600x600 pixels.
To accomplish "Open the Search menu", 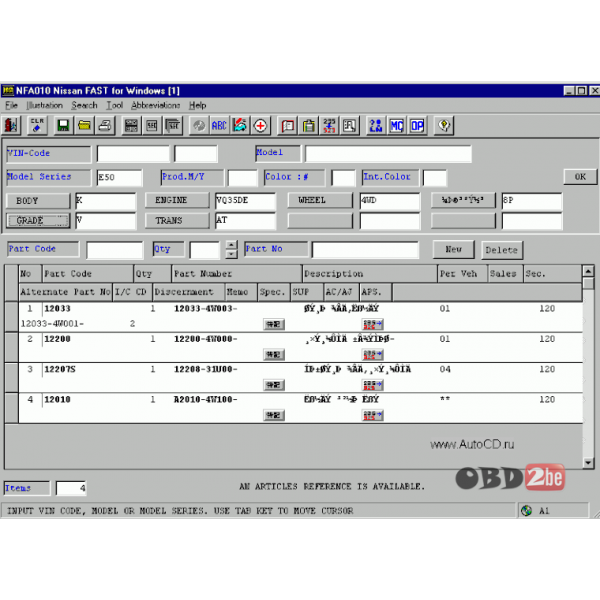I will (x=84, y=105).
